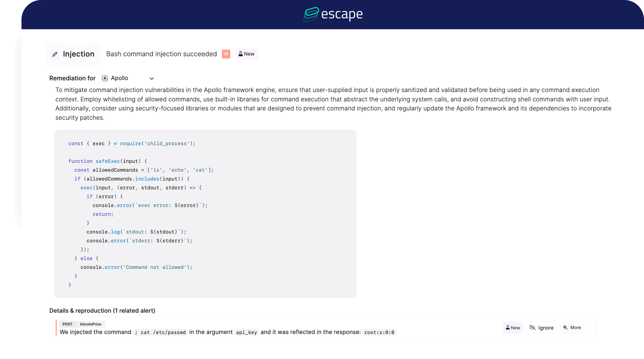This screenshot has height=359, width=644.
Task: Mark the finding as New near its title
Action: coord(247,54)
